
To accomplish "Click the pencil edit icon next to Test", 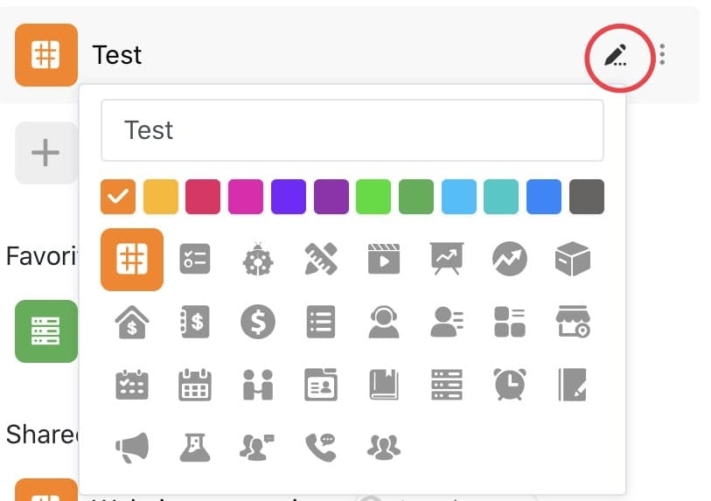I will click(x=616, y=56).
